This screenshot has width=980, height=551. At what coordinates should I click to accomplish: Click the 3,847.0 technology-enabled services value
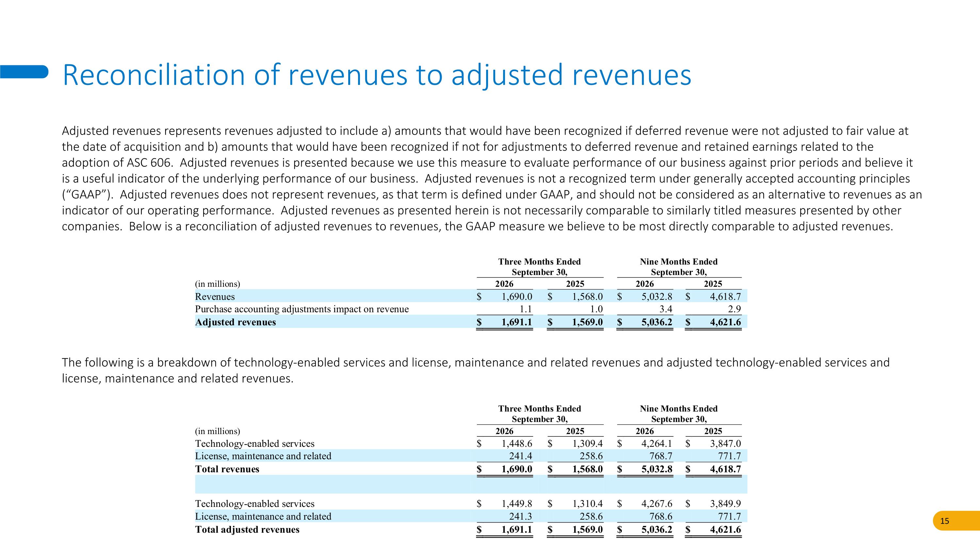pos(726,444)
